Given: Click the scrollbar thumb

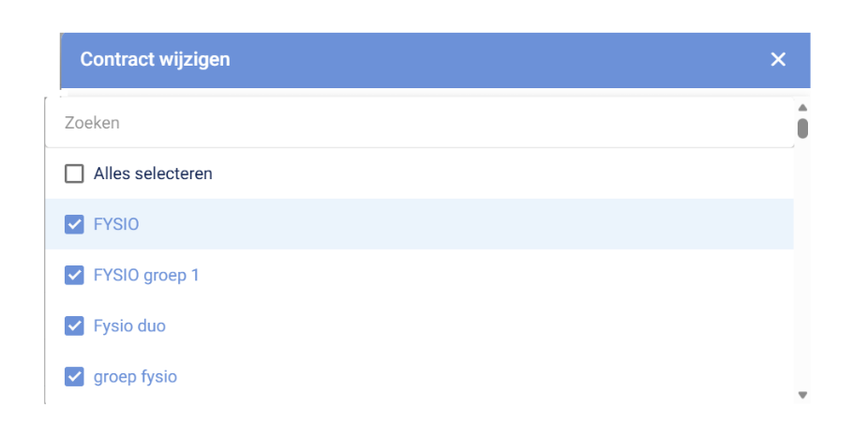Looking at the screenshot, I should click(x=802, y=128).
